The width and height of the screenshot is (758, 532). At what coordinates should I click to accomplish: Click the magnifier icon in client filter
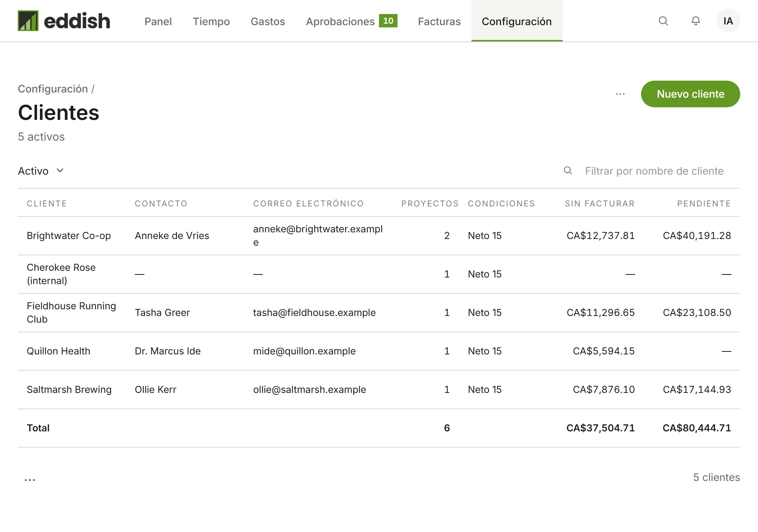[568, 171]
